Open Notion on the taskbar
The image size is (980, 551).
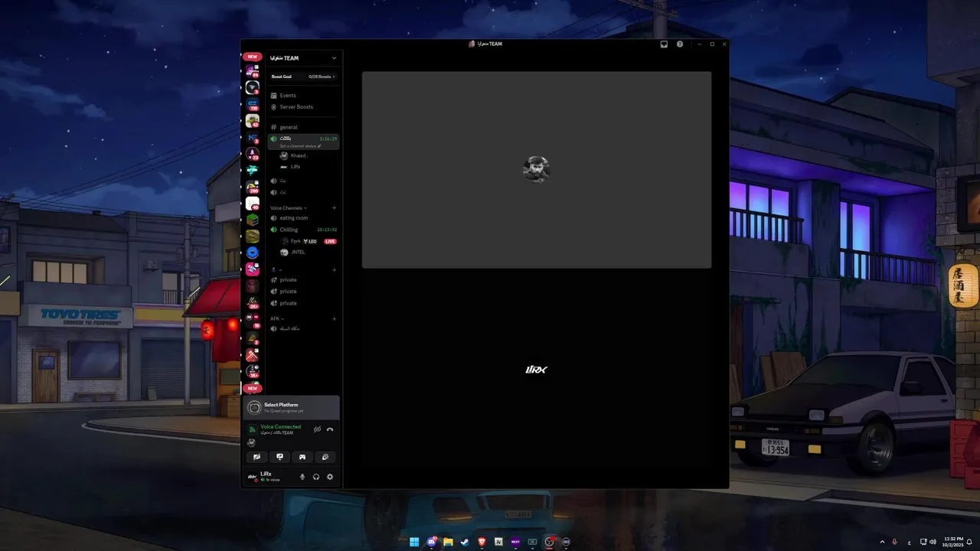(498, 542)
